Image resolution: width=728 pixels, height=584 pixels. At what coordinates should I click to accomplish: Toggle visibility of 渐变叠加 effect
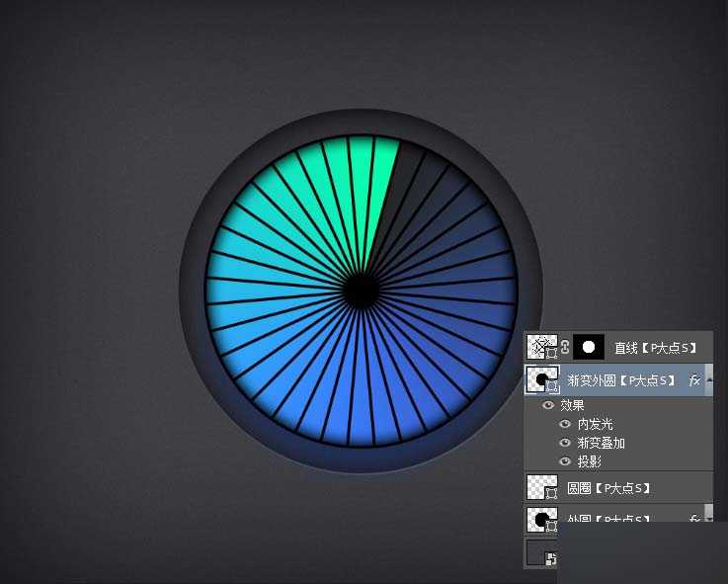pyautogui.click(x=565, y=443)
